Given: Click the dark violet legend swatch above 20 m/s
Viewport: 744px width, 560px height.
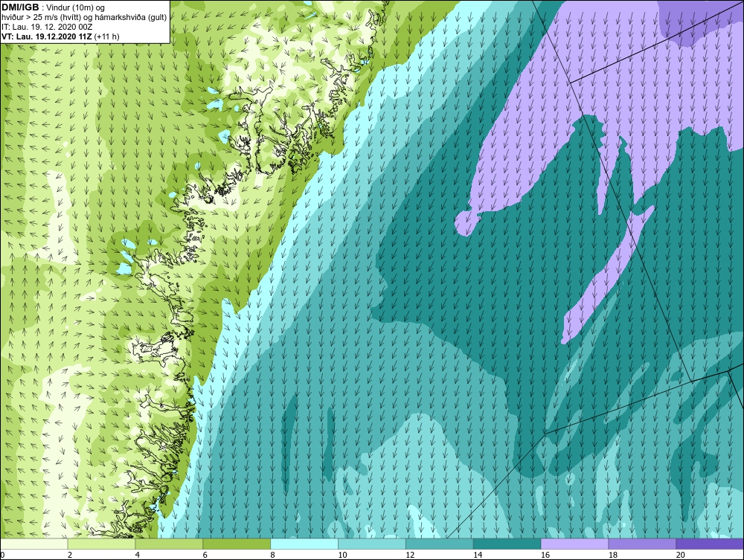Looking at the screenshot, I should 710,544.
